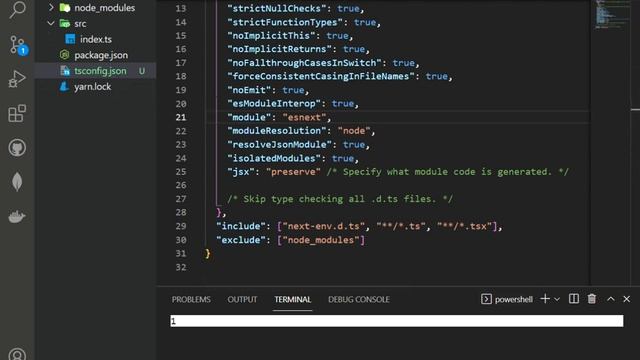Image resolution: width=640 pixels, height=360 pixels.
Task: Click the "preserve" jsx value
Action: [293, 171]
